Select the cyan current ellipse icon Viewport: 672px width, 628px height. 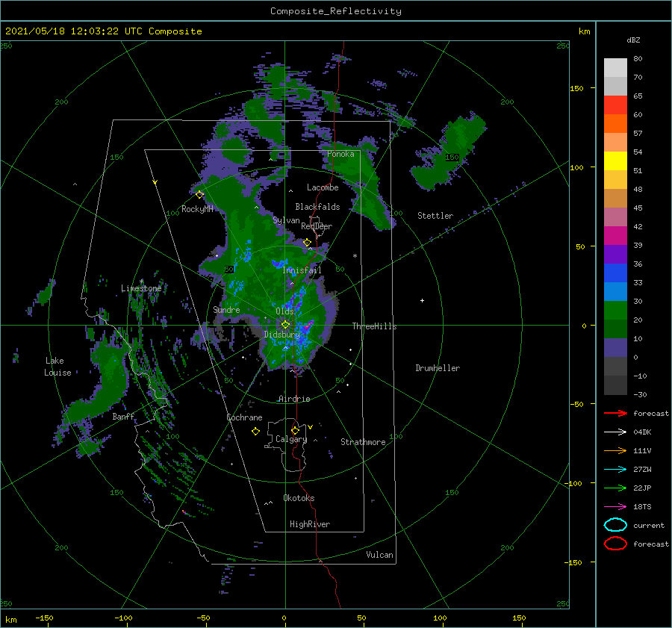pyautogui.click(x=615, y=525)
